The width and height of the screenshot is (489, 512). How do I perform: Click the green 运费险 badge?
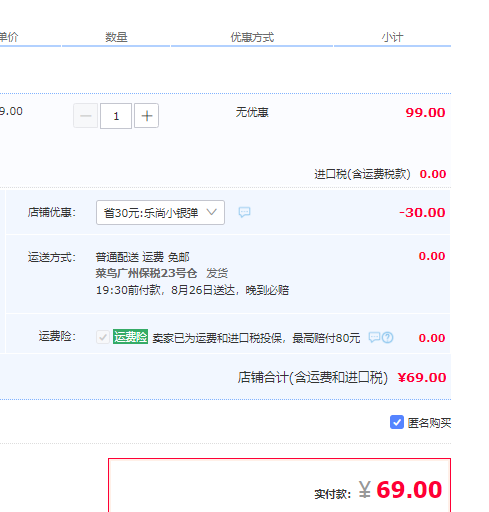[x=130, y=337]
